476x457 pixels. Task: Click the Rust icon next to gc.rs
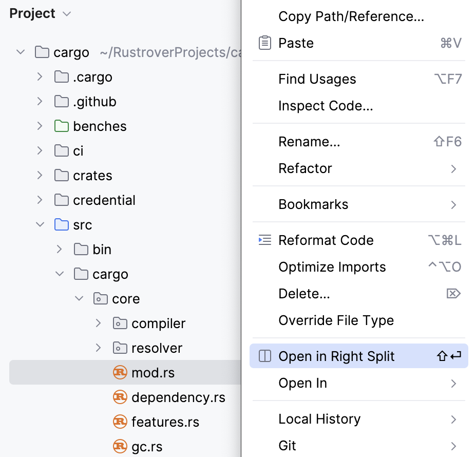[x=120, y=447]
